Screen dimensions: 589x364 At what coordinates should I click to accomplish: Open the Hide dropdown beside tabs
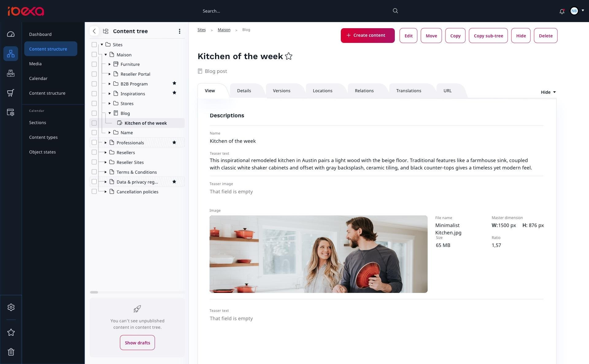(548, 92)
